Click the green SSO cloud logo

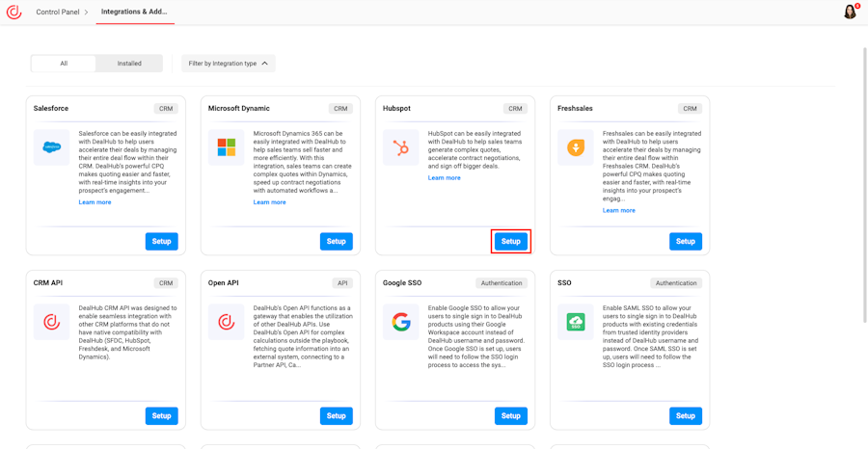tap(575, 322)
